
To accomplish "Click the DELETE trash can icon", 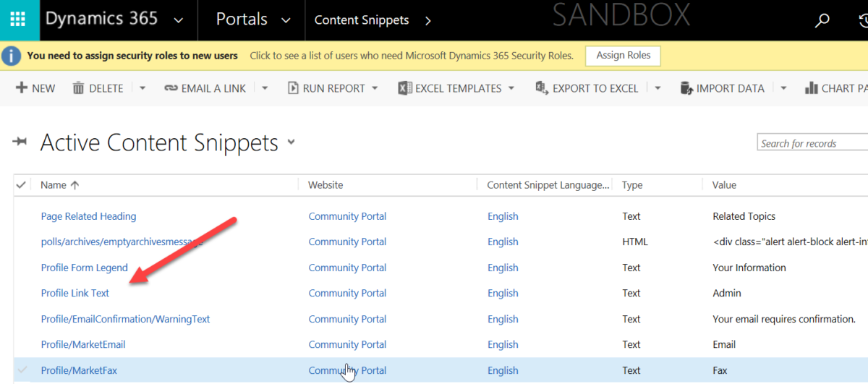I will [78, 88].
